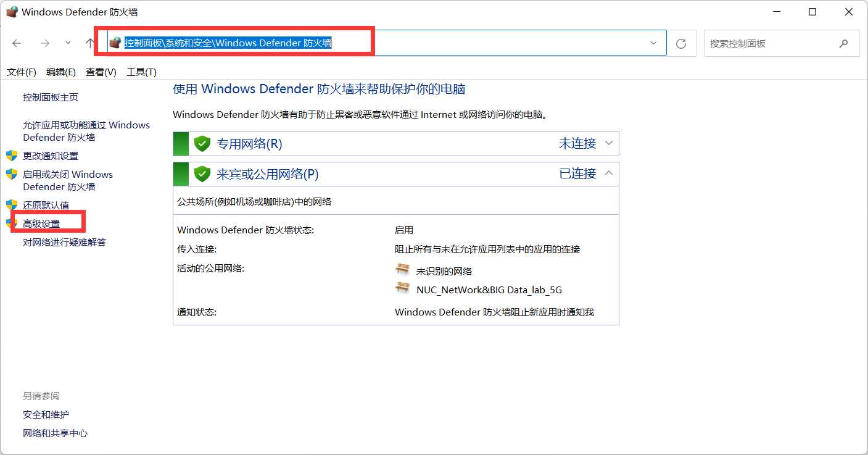Click the 启用 firewall state value
This screenshot has width=868, height=455.
point(404,230)
